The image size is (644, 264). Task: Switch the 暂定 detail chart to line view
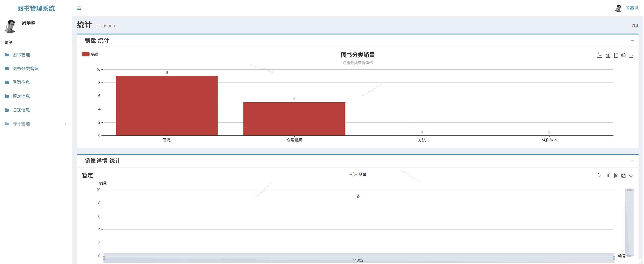(599, 175)
